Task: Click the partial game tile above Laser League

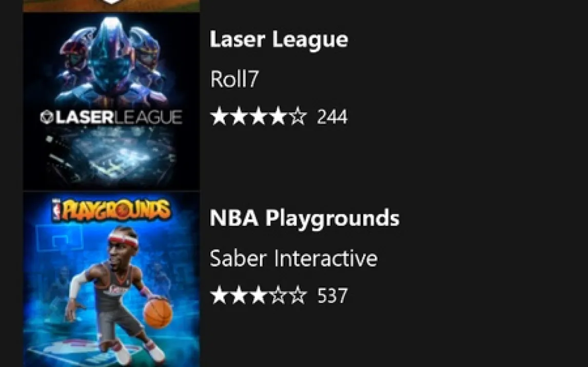Action: pyautogui.click(x=111, y=6)
